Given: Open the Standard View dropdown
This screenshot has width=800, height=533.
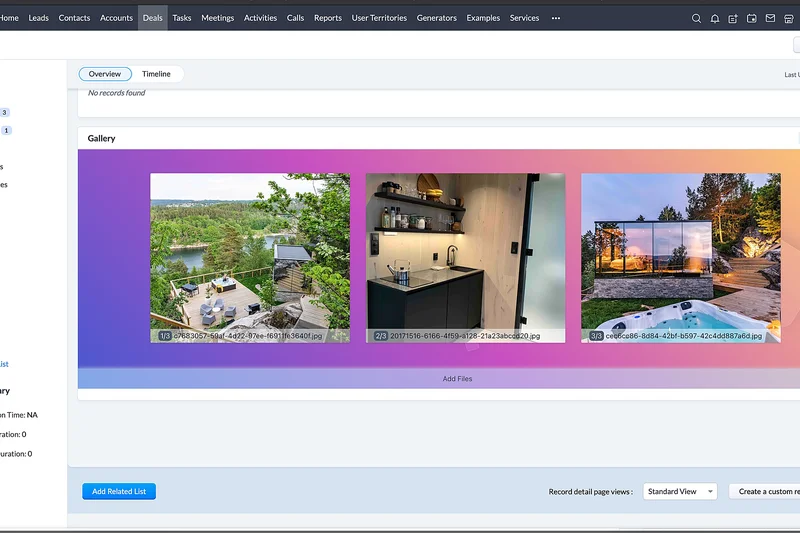Looking at the screenshot, I should 680,492.
